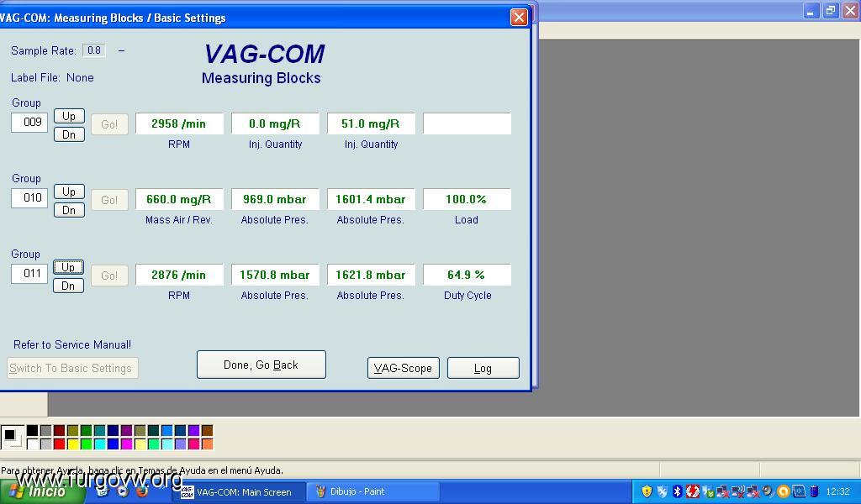Pick the cyan swatch in Paint palette

pyautogui.click(x=100, y=444)
